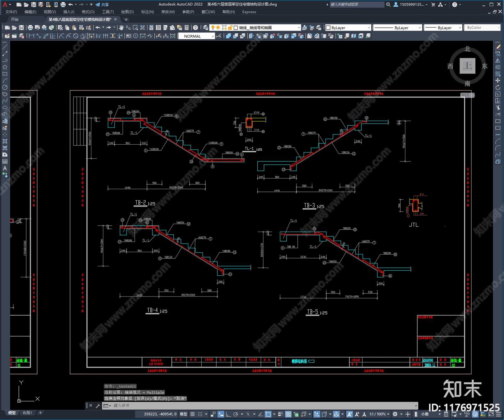Screen dimensions: 504x420
Task: Toggle the 模型 model space status button
Action: click(x=183, y=414)
